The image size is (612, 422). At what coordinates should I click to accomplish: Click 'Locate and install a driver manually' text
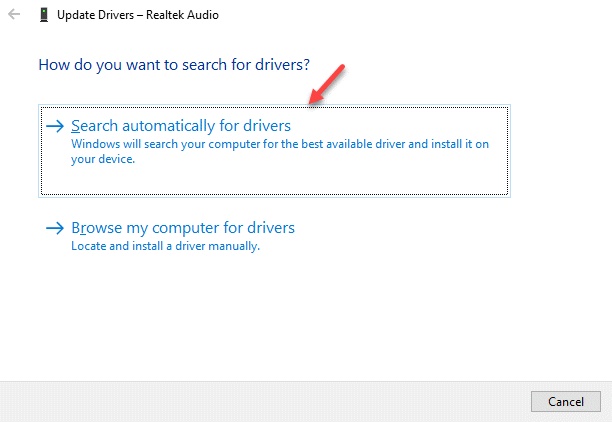[x=165, y=246]
